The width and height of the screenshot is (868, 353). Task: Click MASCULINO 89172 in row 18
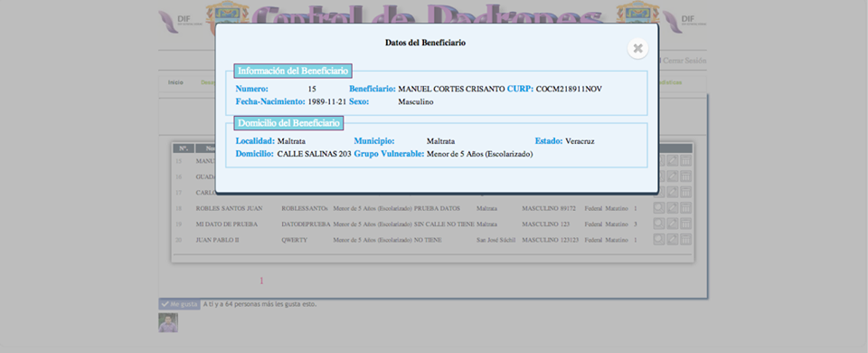tap(549, 208)
